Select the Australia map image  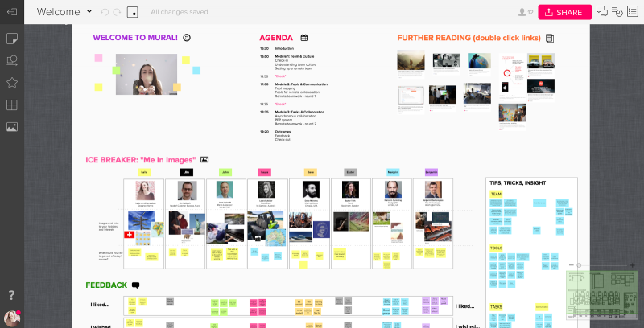click(275, 237)
